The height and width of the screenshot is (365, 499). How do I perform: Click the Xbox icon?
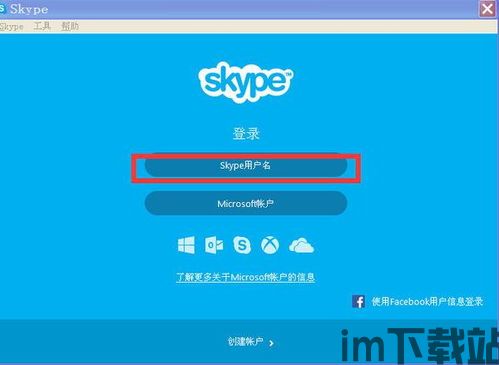[270, 245]
